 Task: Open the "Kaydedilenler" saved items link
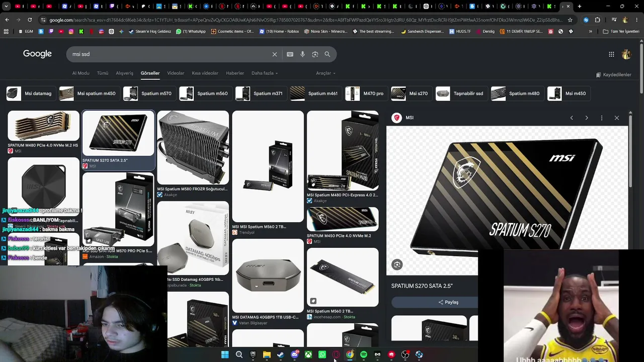coord(613,75)
